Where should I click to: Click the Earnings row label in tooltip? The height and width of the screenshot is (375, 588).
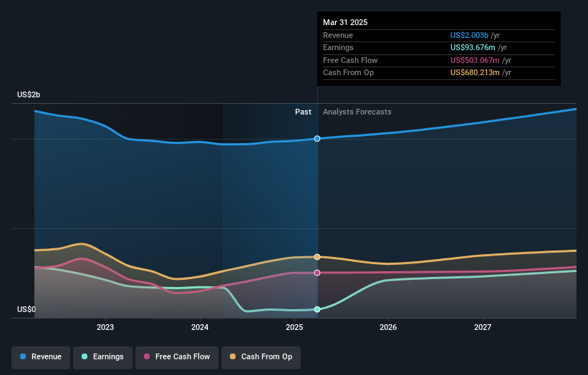[x=338, y=47]
